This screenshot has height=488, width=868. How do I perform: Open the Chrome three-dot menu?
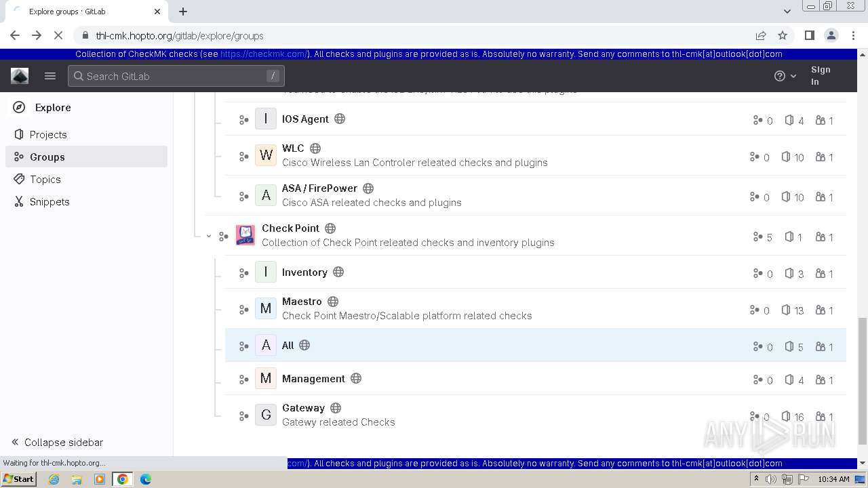pyautogui.click(x=852, y=35)
